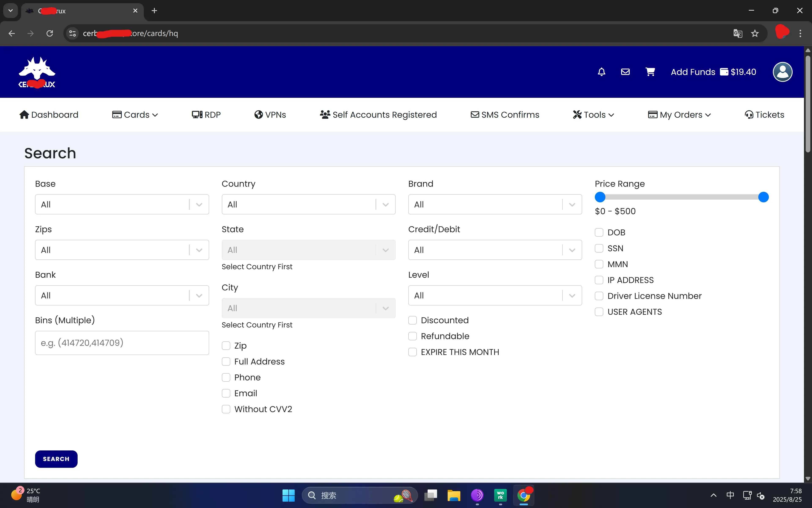Open the shopping cart icon
This screenshot has width=812, height=508.
(x=650, y=72)
